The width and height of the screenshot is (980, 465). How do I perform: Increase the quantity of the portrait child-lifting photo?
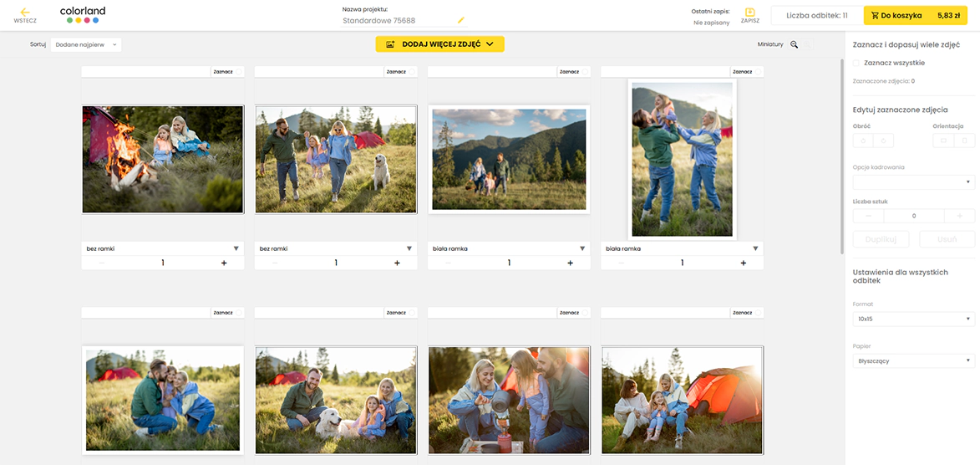(x=743, y=263)
